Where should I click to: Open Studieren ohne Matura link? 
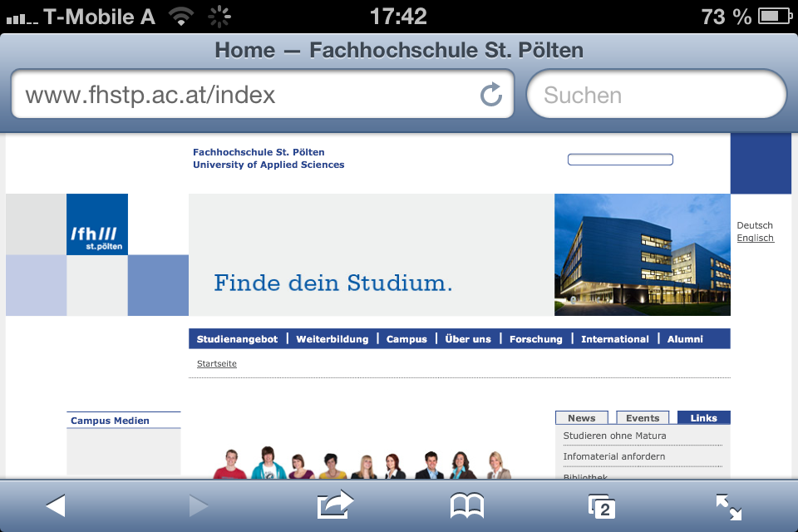(x=614, y=436)
